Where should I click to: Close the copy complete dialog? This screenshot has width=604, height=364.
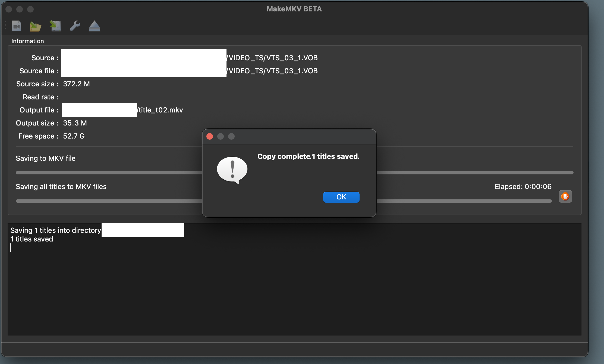(210, 136)
